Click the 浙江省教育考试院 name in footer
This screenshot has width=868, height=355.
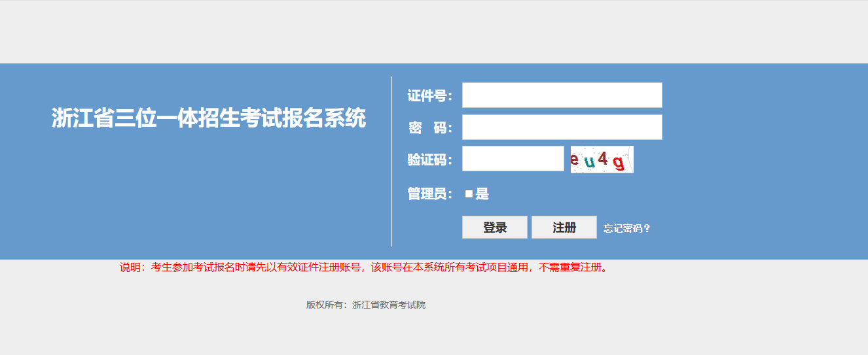(x=389, y=305)
